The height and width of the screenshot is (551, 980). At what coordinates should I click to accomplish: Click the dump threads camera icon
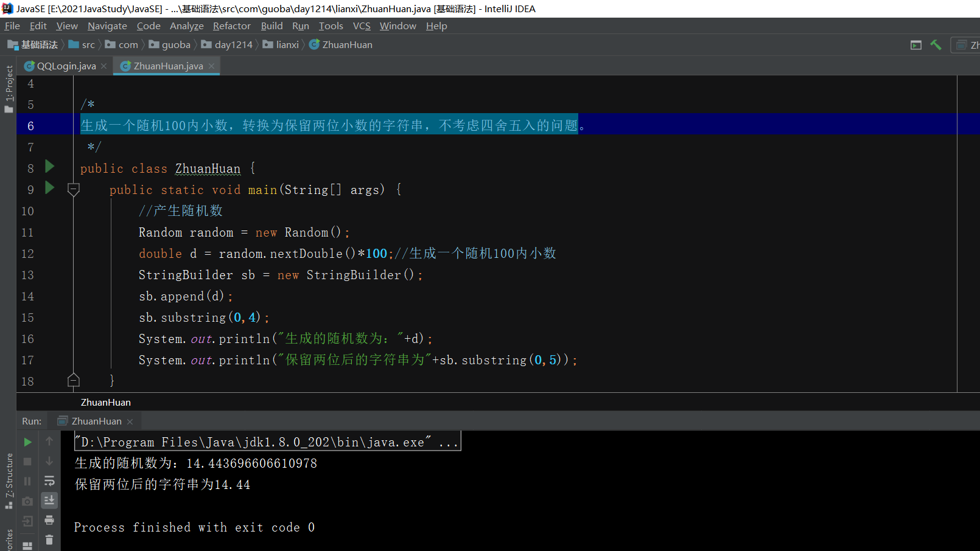click(x=27, y=501)
